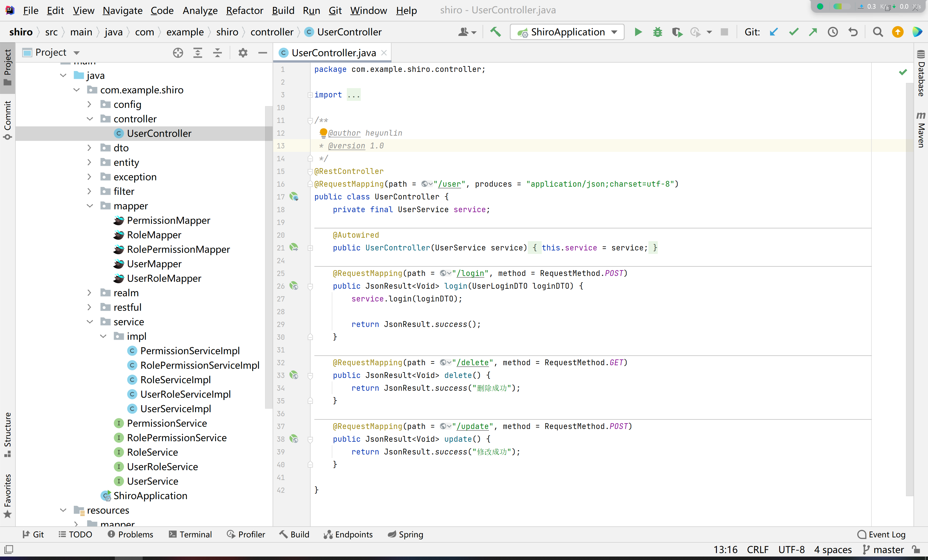The height and width of the screenshot is (560, 928).
Task: Click the Debug bug icon
Action: coord(657,32)
